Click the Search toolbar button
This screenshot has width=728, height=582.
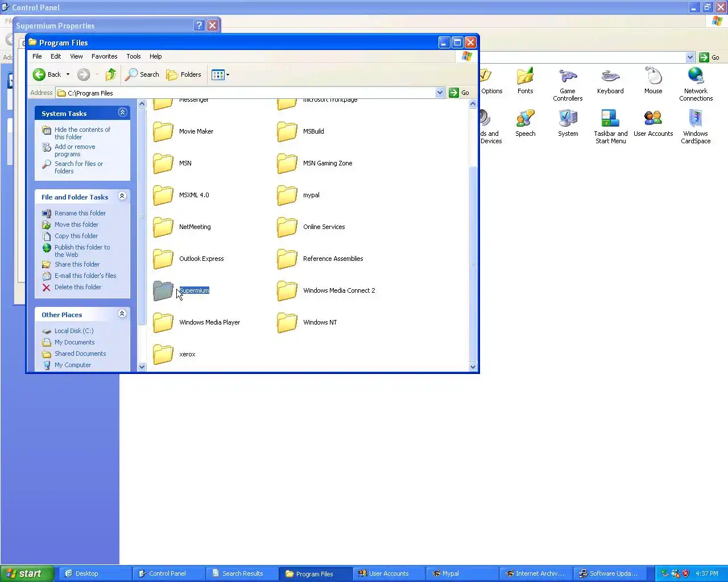(143, 74)
